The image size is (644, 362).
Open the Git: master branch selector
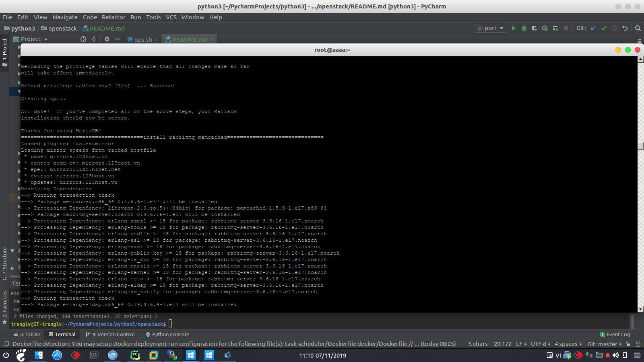[604, 344]
